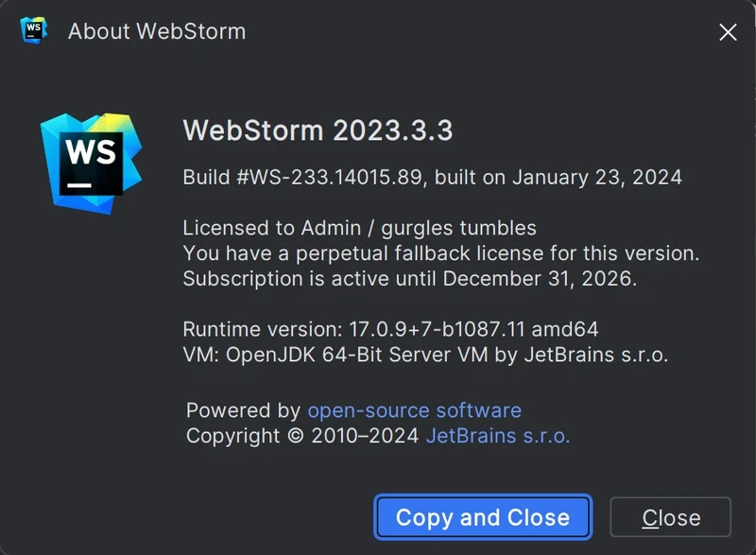This screenshot has width=756, height=555.
Task: Click the WebStorm 2023.3.3 heading
Action: 318,130
